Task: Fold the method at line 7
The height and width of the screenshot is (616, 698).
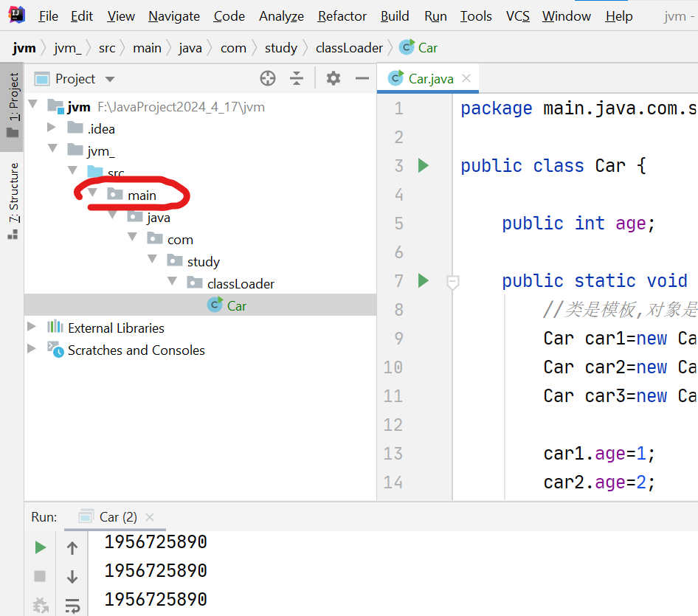Action: [452, 283]
